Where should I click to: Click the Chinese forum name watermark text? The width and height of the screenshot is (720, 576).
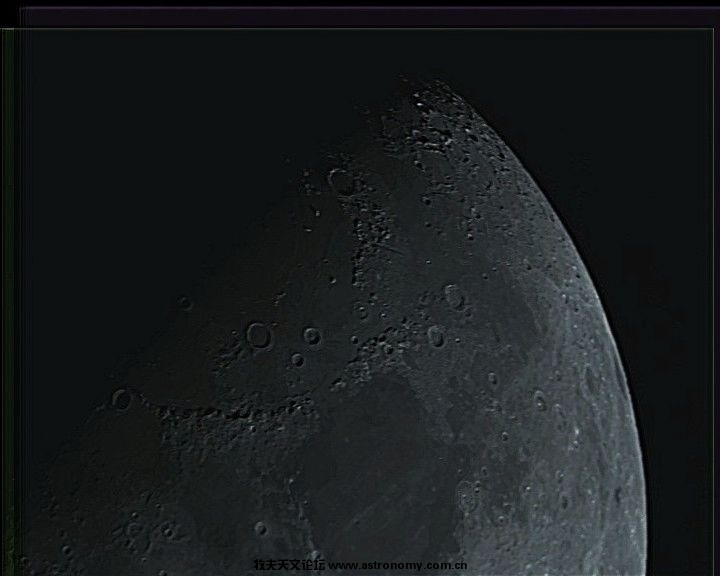(288, 565)
